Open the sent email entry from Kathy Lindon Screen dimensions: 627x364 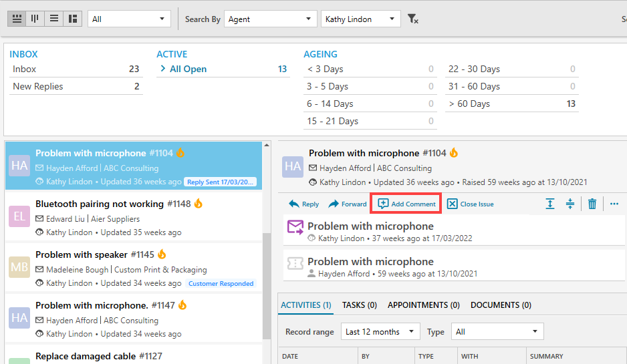point(454,231)
